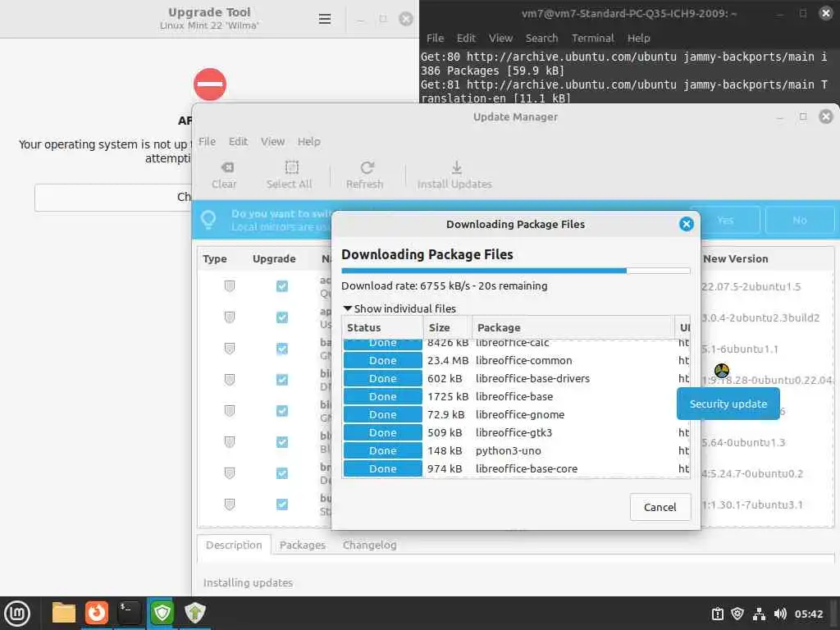Screen dimensions: 840x630
Task: Uncheck upgrade box for the 5.1-6ubuntu1.1 row
Action: point(282,349)
